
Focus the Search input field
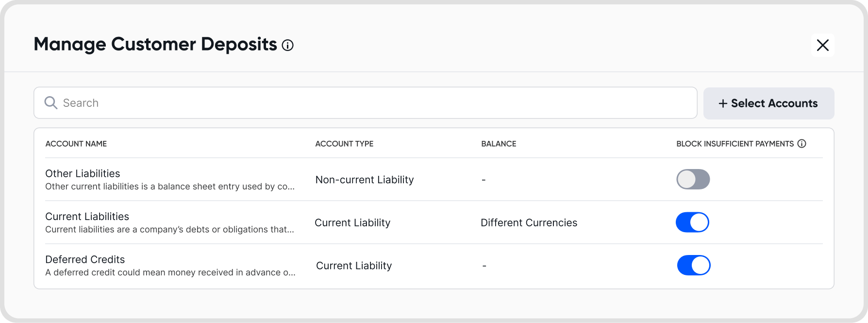tap(366, 103)
